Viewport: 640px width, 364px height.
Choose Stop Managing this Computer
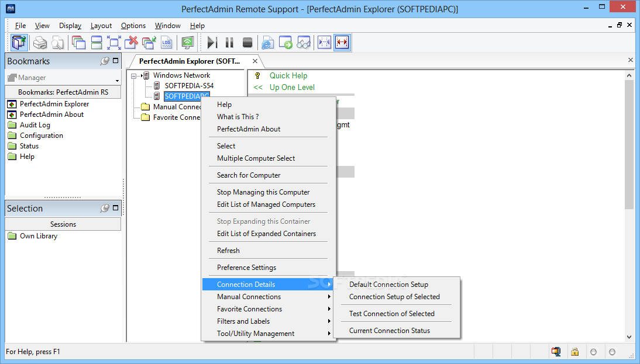click(263, 192)
